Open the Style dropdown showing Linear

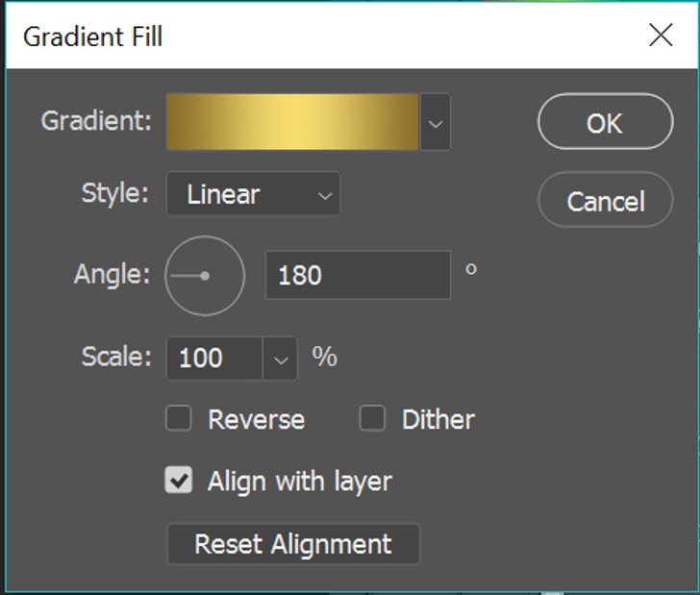(253, 195)
